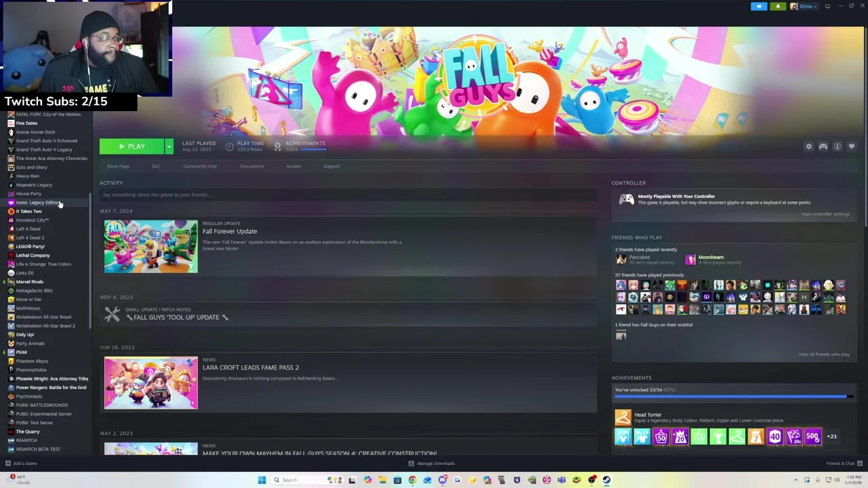Show the +21 remaining achievements
This screenshot has width=868, height=488.
click(831, 436)
